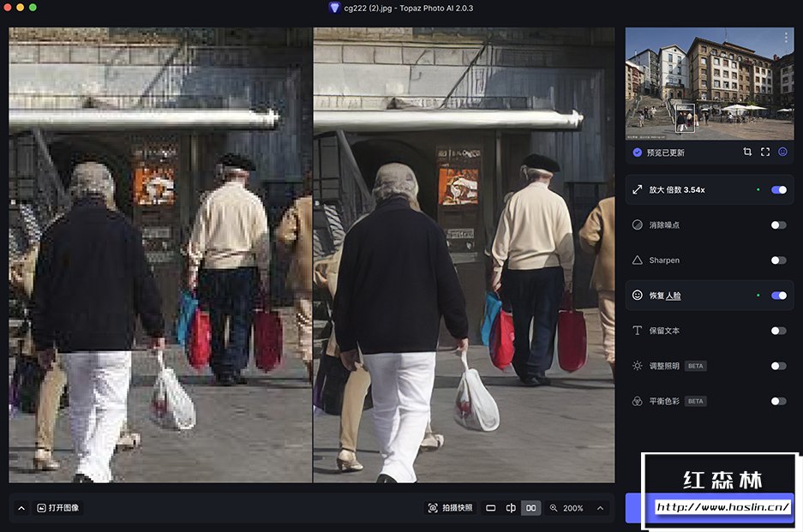The height and width of the screenshot is (532, 803).
Task: Click the face smiley icon beside 恢复人脸
Action: click(x=637, y=296)
